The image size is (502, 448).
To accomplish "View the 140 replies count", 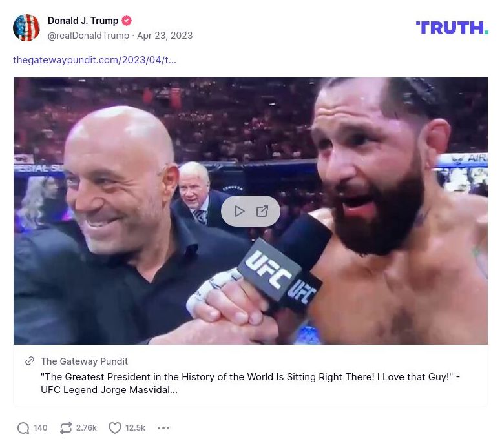I will pos(41,428).
